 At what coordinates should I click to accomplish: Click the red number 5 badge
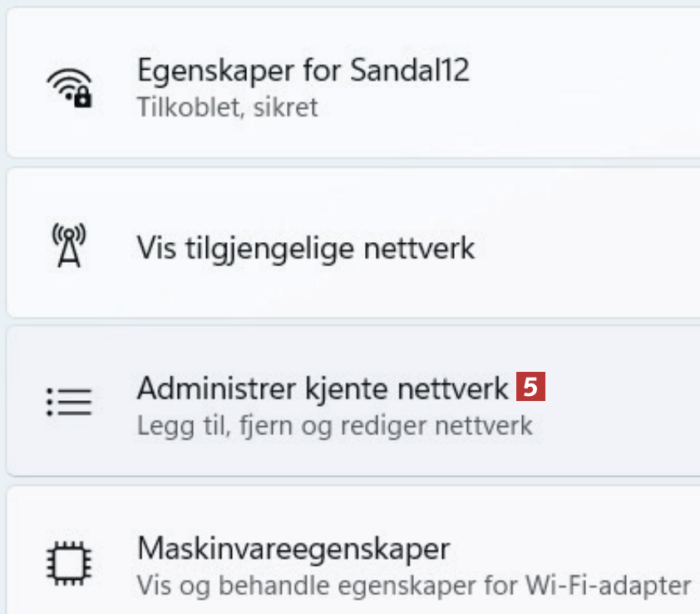pyautogui.click(x=530, y=388)
